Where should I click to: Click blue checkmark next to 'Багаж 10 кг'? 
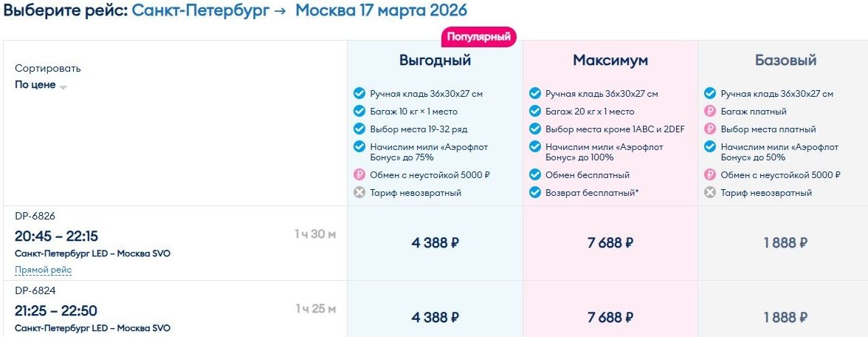(359, 112)
